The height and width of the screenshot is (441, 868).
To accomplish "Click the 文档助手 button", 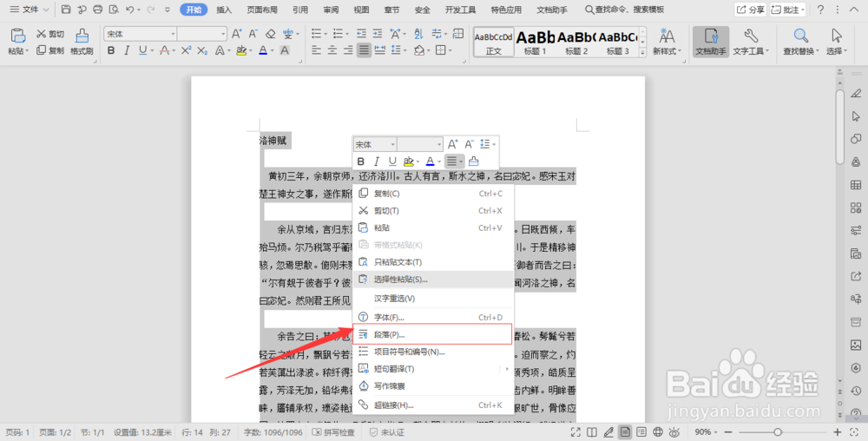I will (711, 42).
